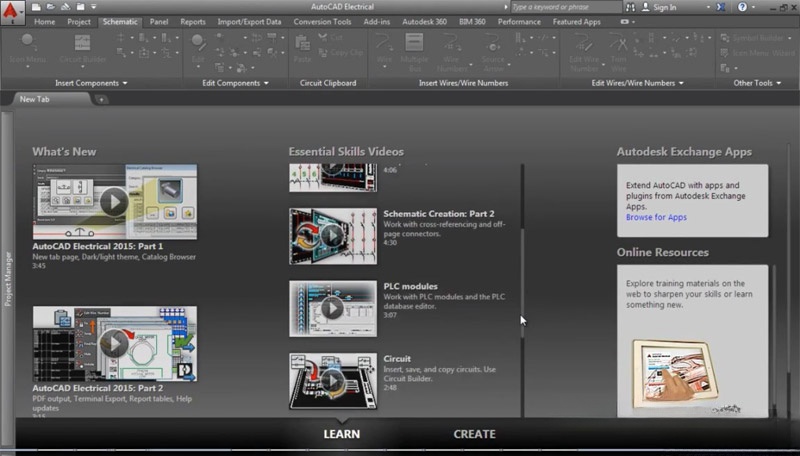Open the Symbol Builder dropdown arrow

point(790,38)
